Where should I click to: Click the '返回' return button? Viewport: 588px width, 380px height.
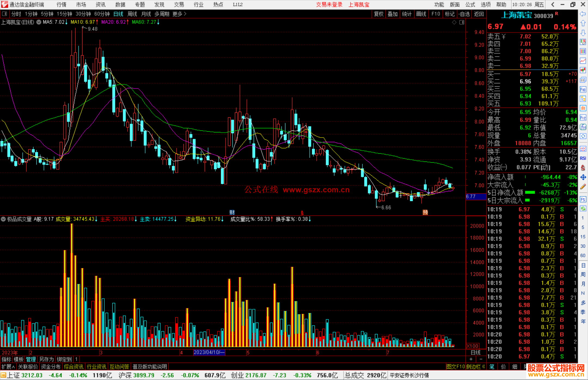479,14
